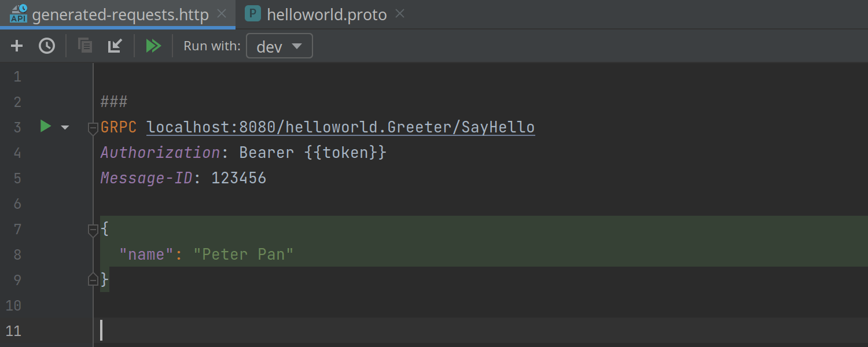Expand run options arrow beside line 3

(x=65, y=127)
